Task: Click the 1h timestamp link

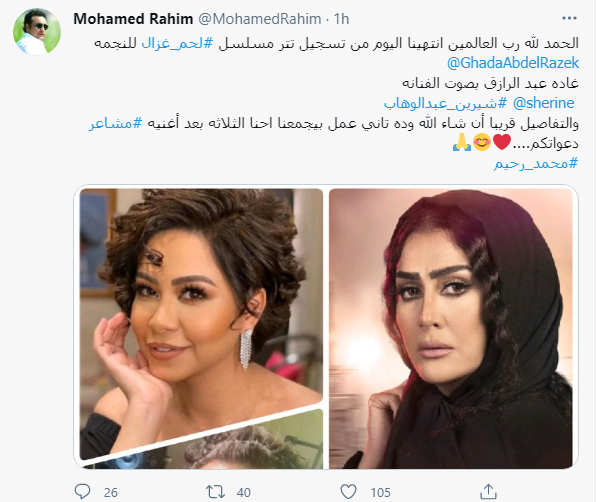Action: pyautogui.click(x=341, y=19)
